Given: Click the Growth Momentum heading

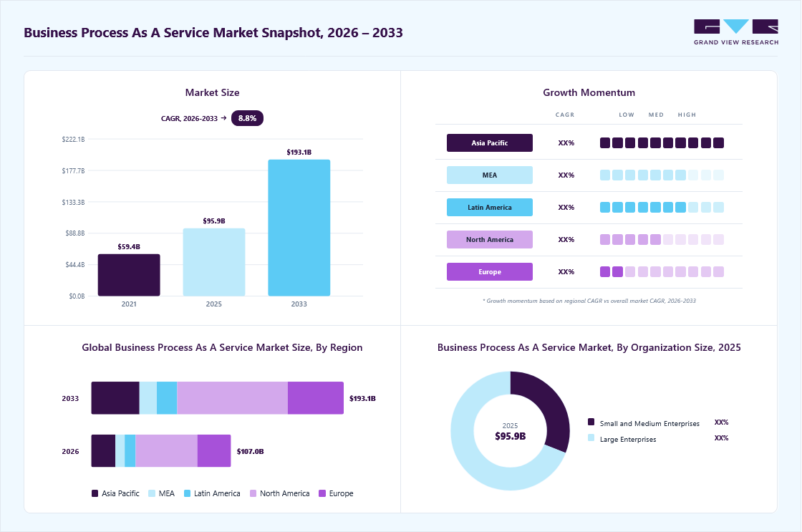Looking at the screenshot, I should click(589, 92).
